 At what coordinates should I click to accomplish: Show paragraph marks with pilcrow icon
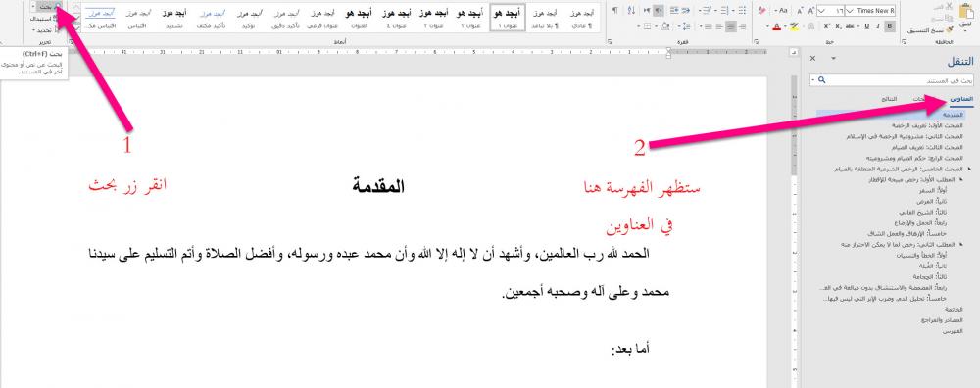614,11
